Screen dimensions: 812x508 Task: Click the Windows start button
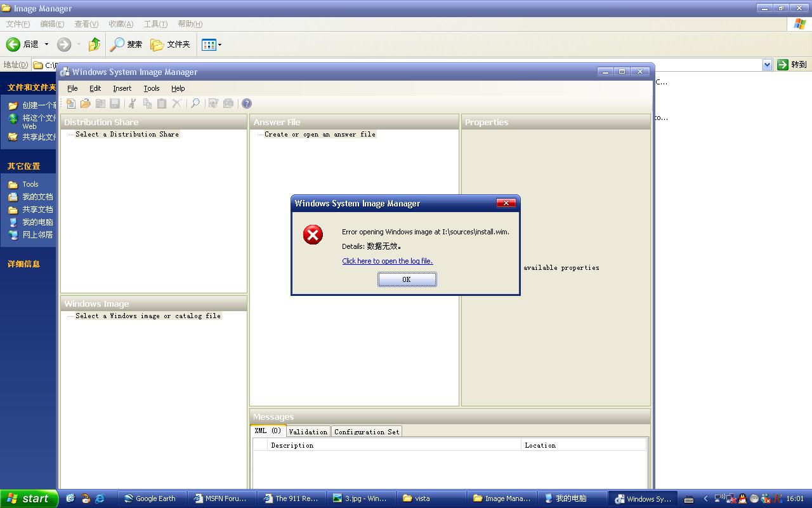point(29,498)
